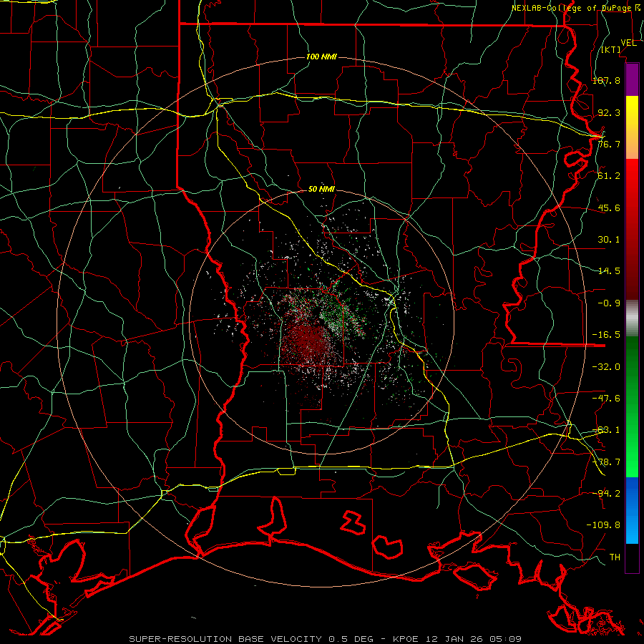Click the -47.6 velocity scale value
The height and width of the screenshot is (644, 644).
(606, 399)
